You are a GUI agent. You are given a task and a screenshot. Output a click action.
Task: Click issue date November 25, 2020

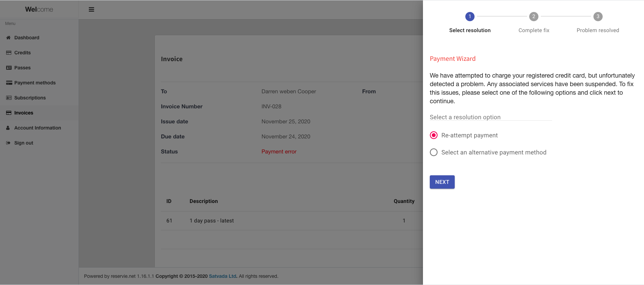point(286,122)
